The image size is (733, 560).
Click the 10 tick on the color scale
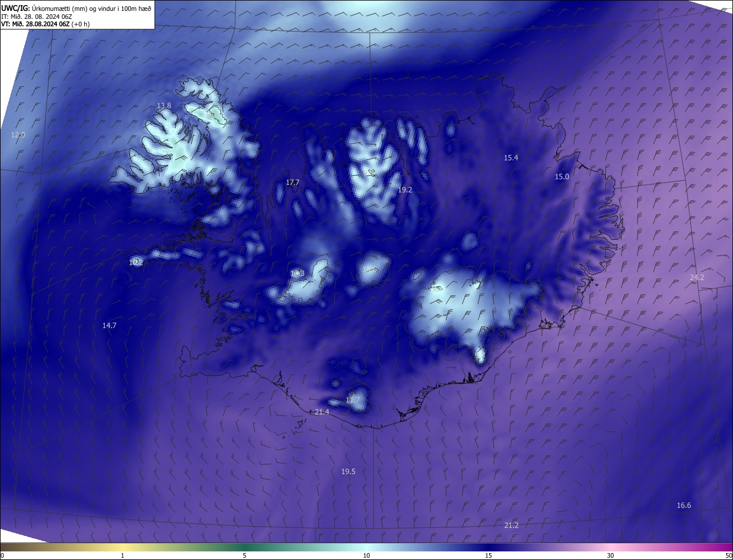click(x=366, y=555)
